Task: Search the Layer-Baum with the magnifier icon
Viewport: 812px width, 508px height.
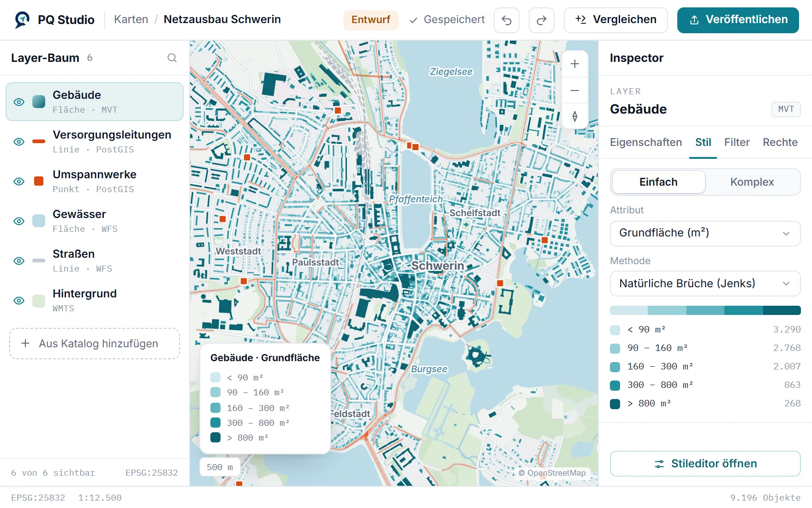Action: 172,58
